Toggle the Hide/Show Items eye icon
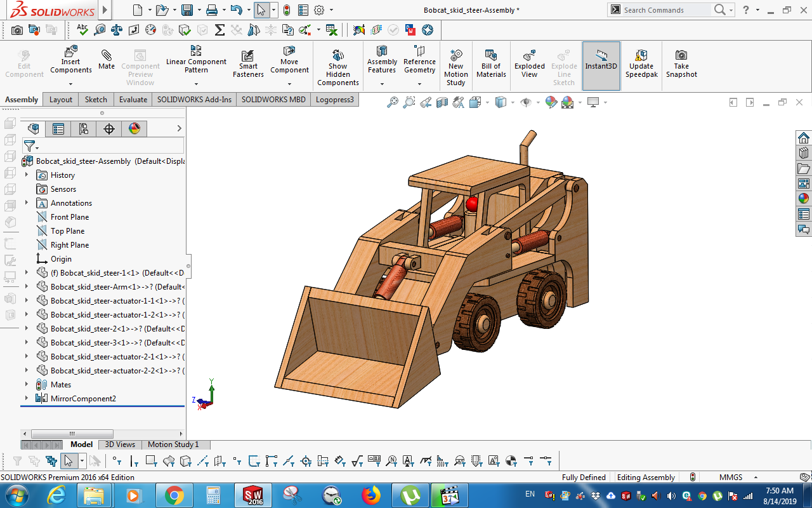 click(x=525, y=102)
